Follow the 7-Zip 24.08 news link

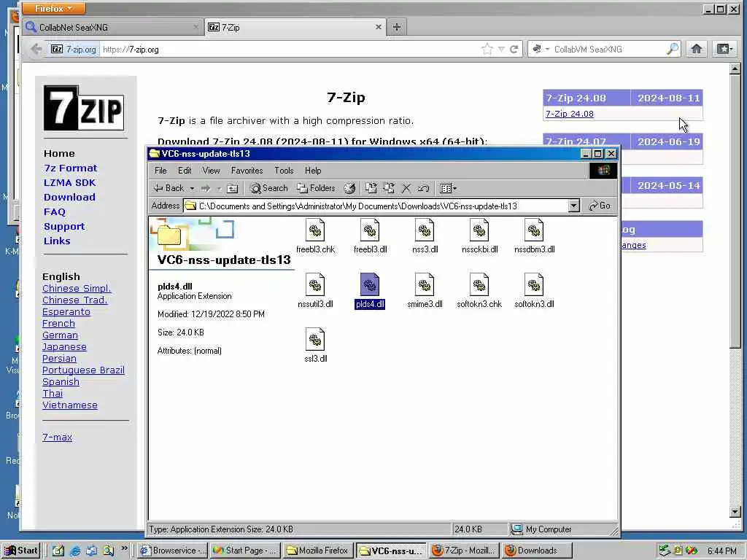[x=570, y=114]
